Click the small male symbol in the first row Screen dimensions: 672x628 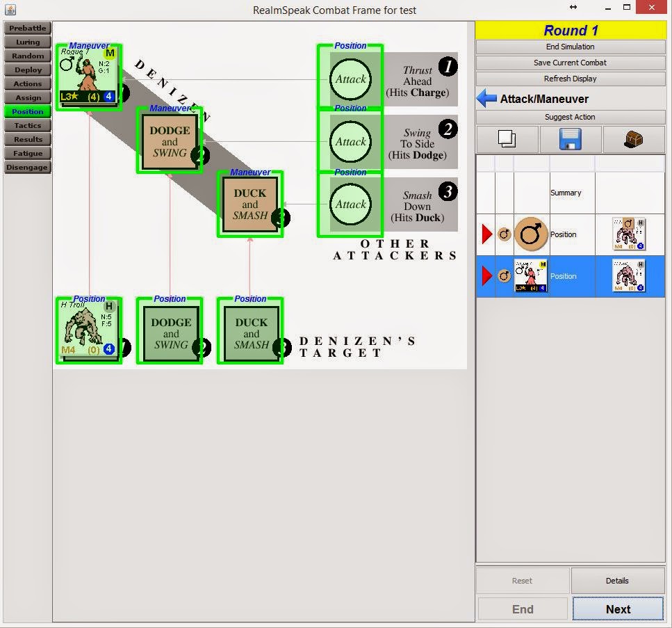click(x=505, y=234)
